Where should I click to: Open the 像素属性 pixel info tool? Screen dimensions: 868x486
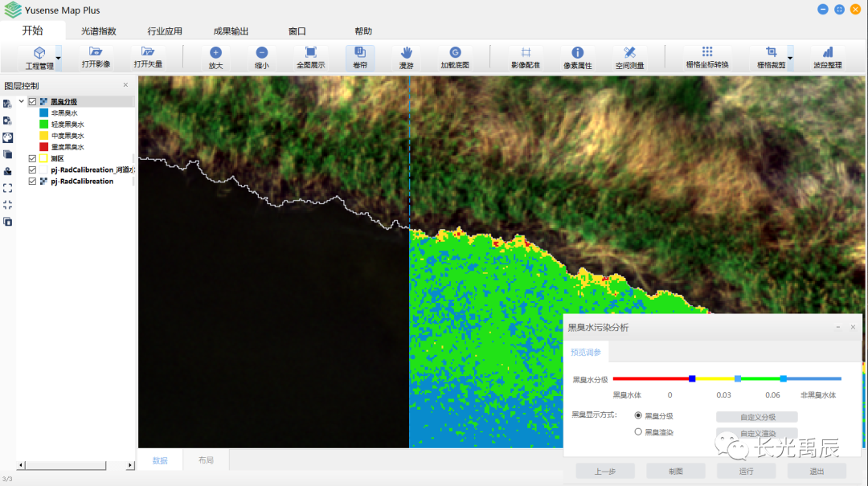coord(577,57)
